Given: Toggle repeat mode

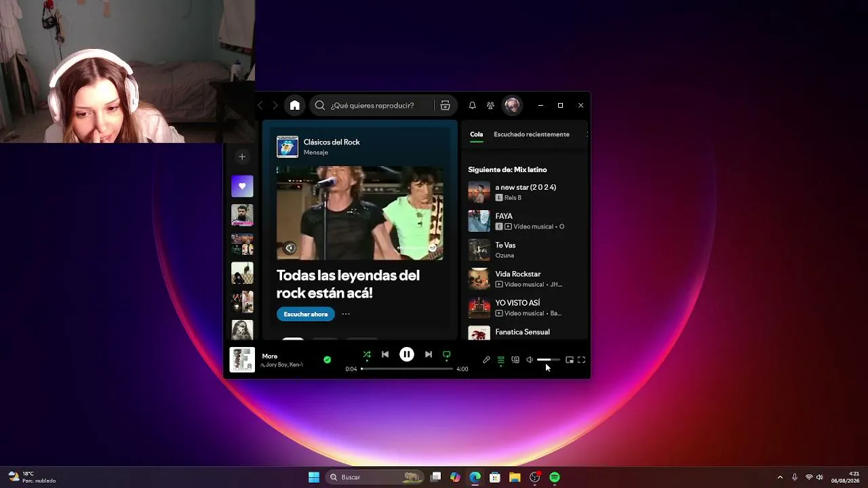Looking at the screenshot, I should coord(447,354).
